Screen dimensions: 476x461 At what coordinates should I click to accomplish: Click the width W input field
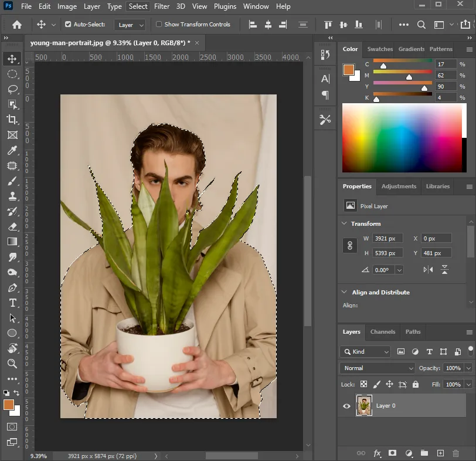387,239
